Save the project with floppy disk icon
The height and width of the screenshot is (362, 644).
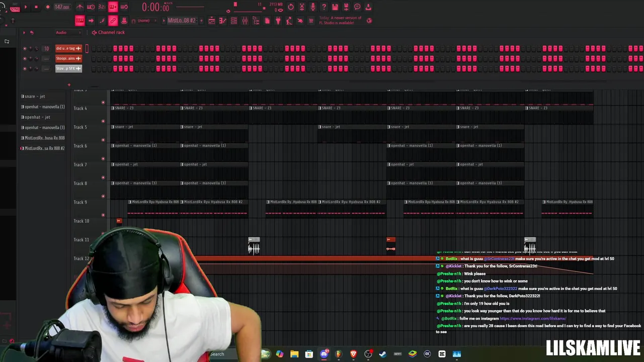pyautogui.click(x=335, y=7)
